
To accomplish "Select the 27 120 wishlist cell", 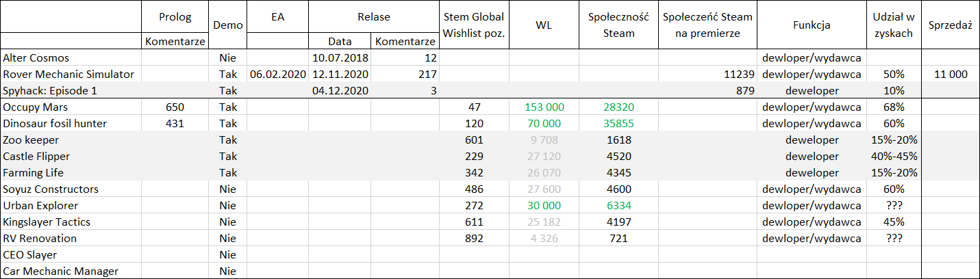I will 544,157.
